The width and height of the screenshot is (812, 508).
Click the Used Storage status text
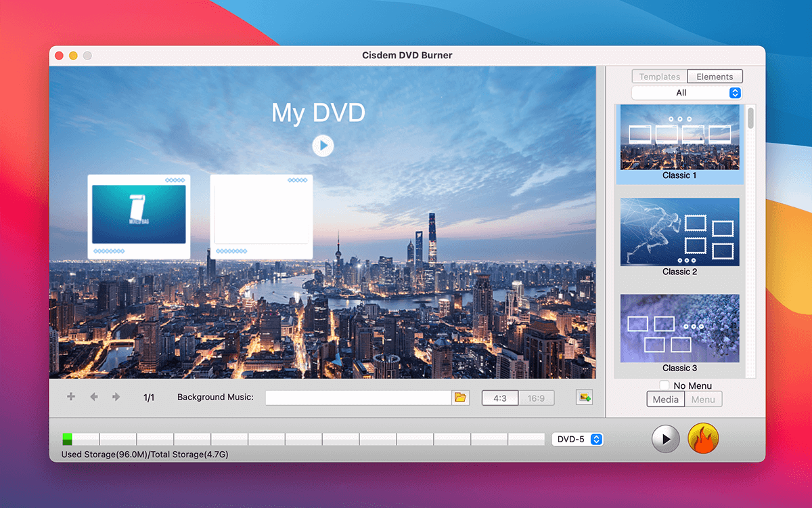[x=145, y=454]
